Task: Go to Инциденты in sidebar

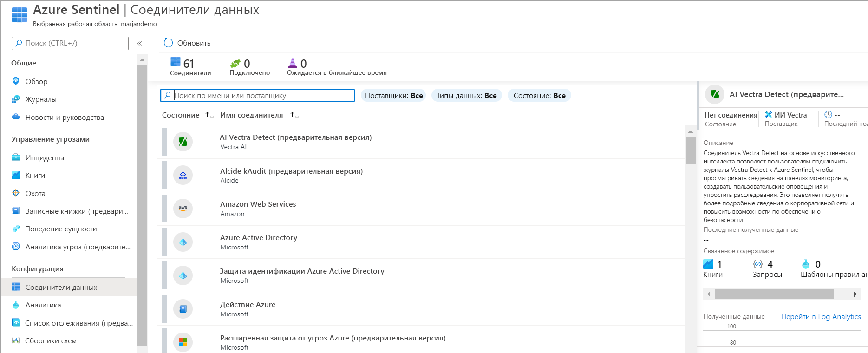Action: pyautogui.click(x=45, y=157)
